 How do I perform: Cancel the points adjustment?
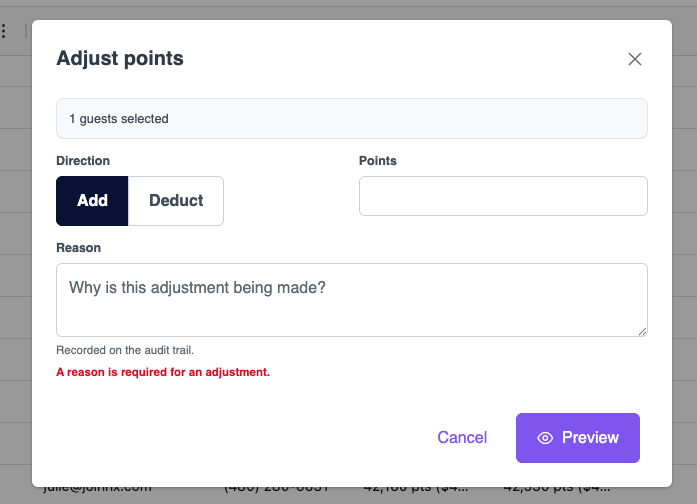462,438
